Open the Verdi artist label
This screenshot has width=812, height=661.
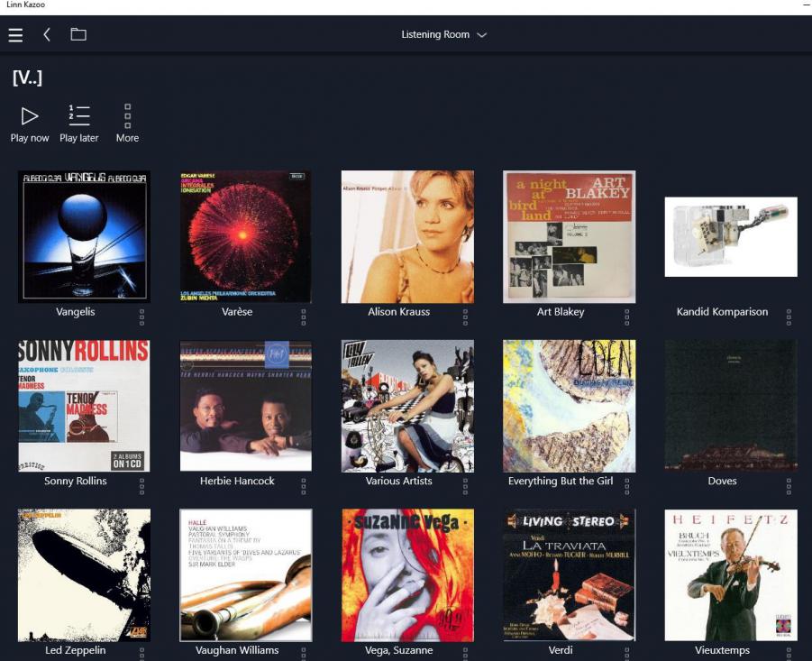561,650
